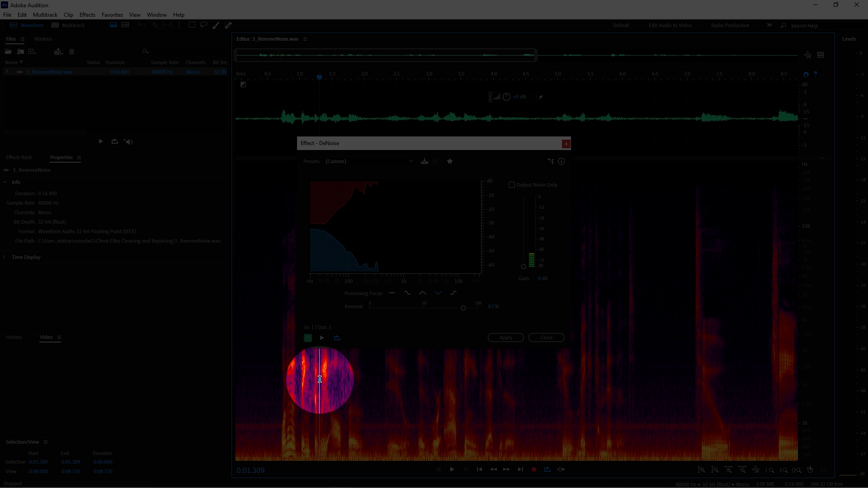Save DeNoise settings as preset icon
868x488 pixels.
[424, 161]
